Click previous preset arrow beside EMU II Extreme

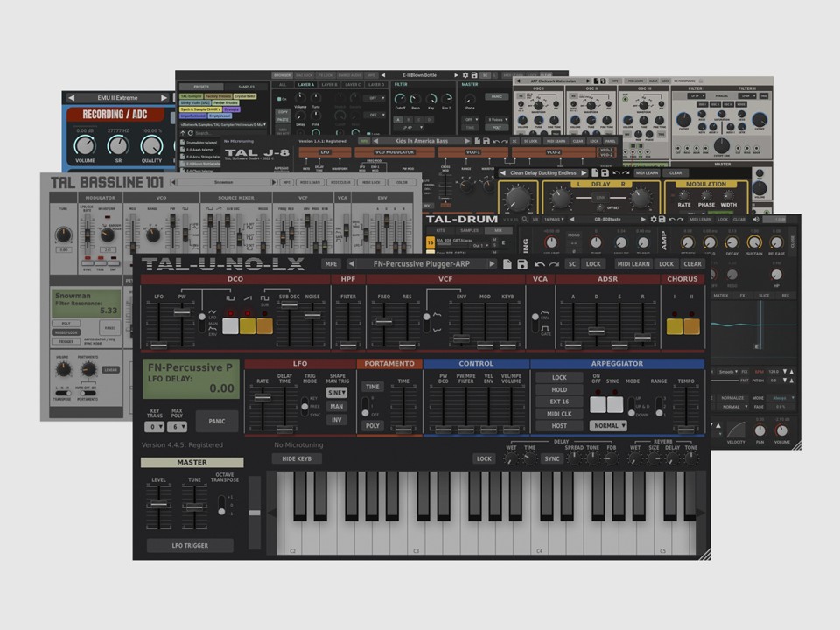point(72,98)
